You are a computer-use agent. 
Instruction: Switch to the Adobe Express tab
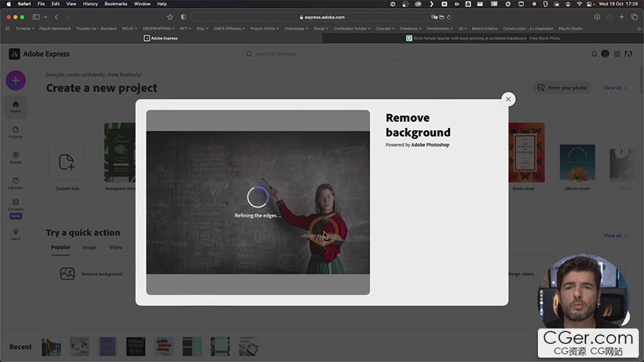click(161, 38)
